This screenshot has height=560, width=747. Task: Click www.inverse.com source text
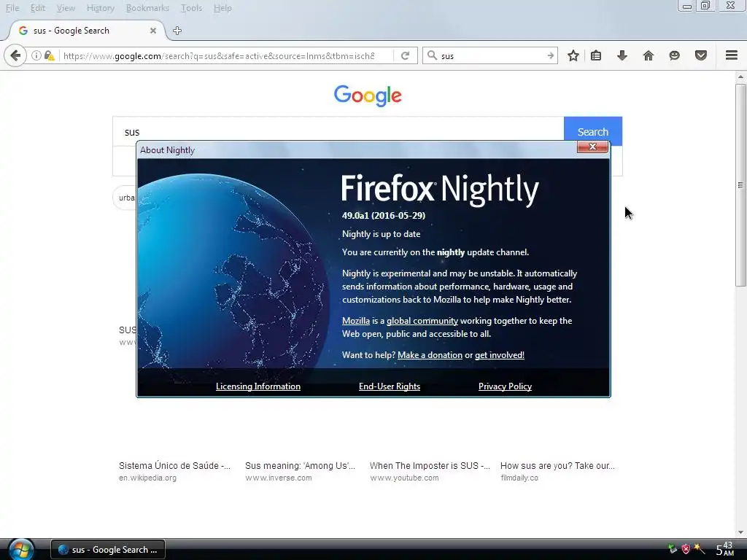tap(278, 478)
